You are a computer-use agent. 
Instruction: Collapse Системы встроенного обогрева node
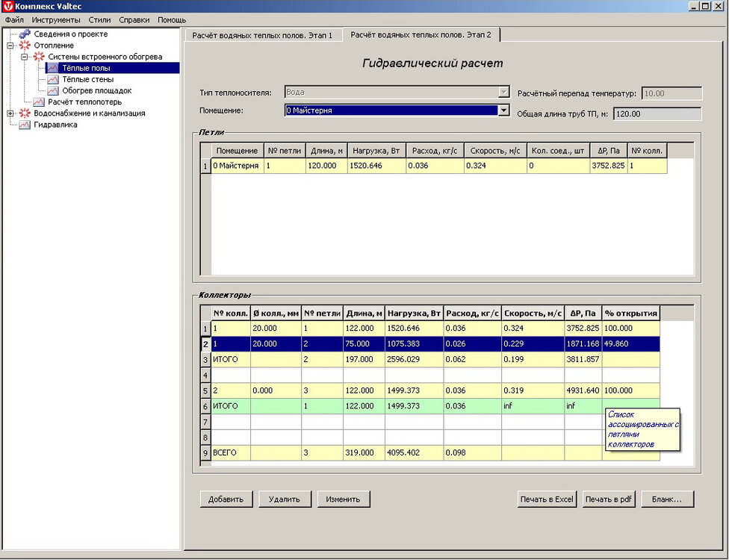tap(25, 57)
